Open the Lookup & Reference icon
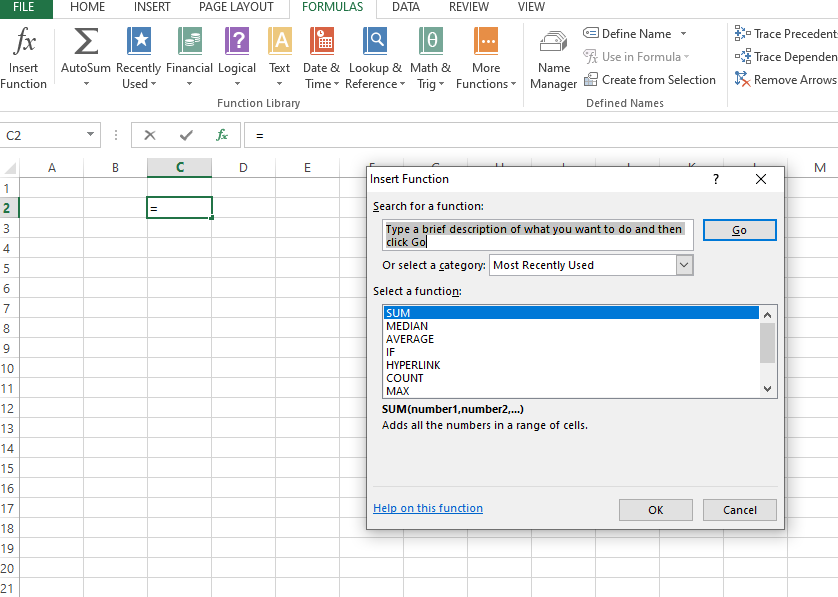The image size is (838, 597). (x=375, y=43)
